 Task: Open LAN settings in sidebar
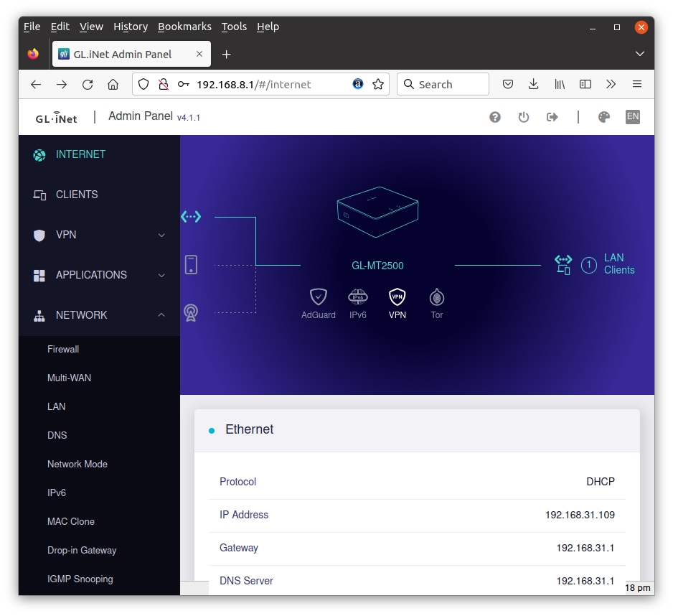[56, 407]
